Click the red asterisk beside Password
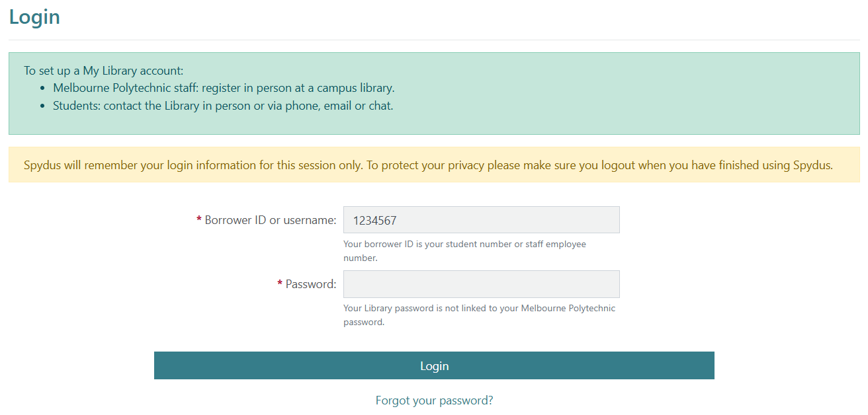 coord(280,284)
